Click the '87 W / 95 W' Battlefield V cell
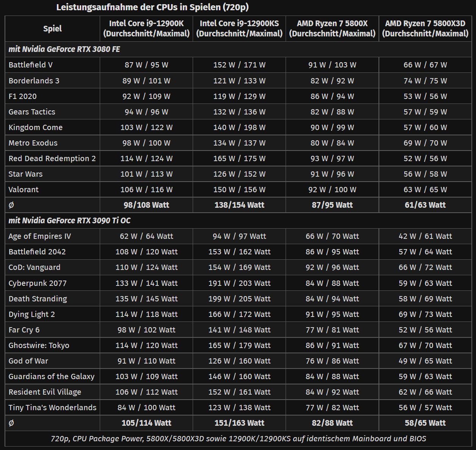Viewport: 476px width, 450px height. tap(146, 65)
